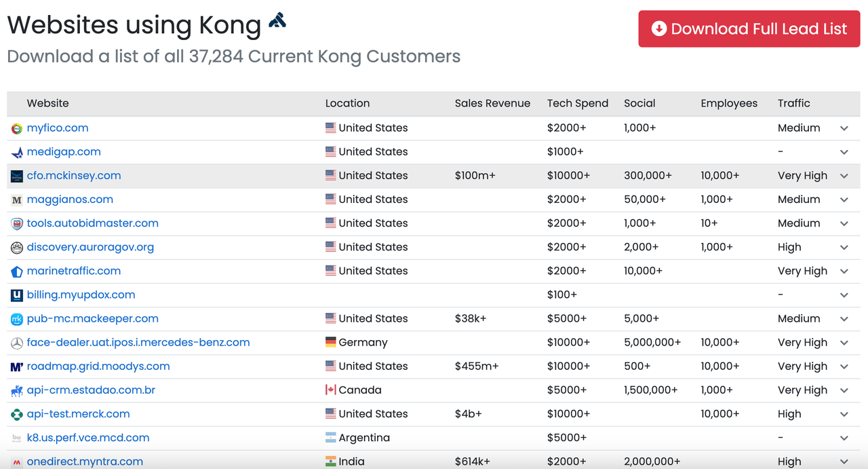The image size is (868, 469).
Task: Select the Kong gavel logo beside the heading
Action: point(277,20)
